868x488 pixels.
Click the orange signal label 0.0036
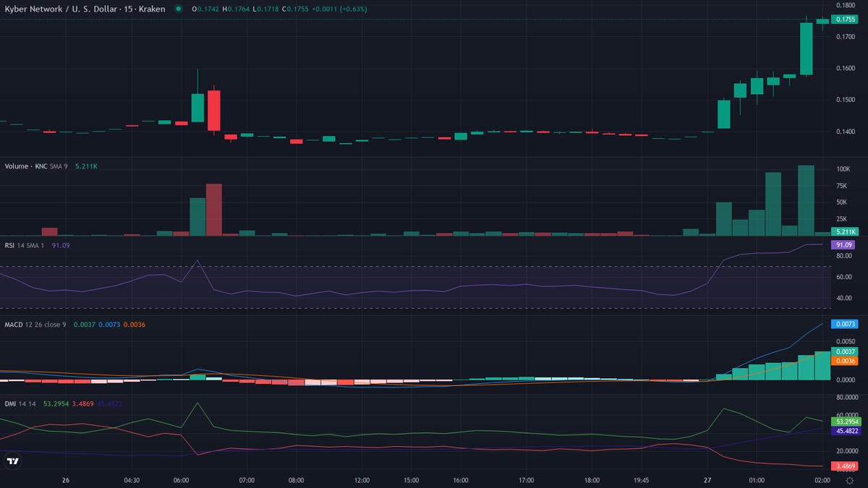pos(846,360)
